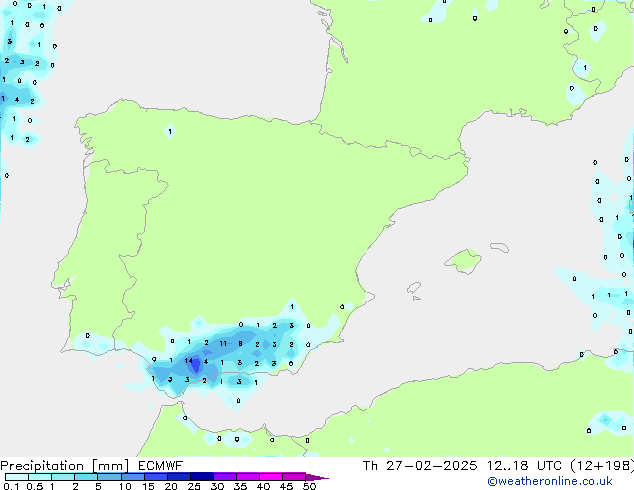Screen dimensions: 634x490
Task: Click the legend label "25"
Action: (194, 486)
